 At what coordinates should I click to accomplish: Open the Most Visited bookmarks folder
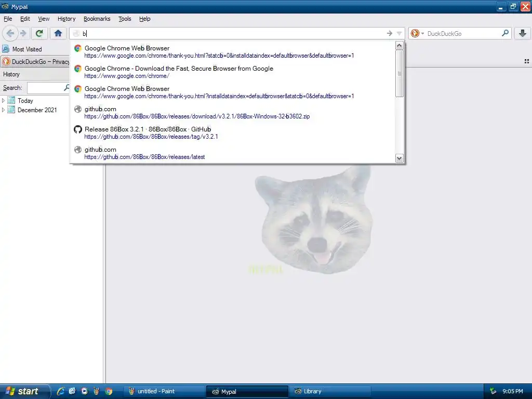click(x=22, y=49)
